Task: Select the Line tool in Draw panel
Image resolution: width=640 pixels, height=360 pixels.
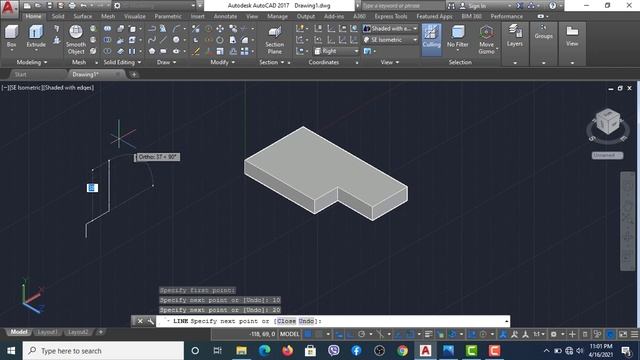Action: (163, 40)
